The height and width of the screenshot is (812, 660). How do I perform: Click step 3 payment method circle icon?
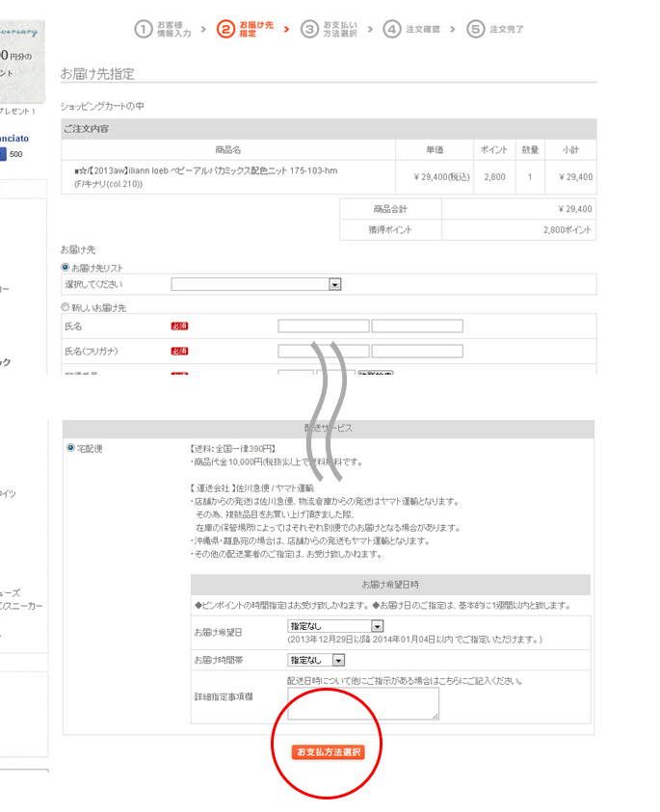click(309, 29)
